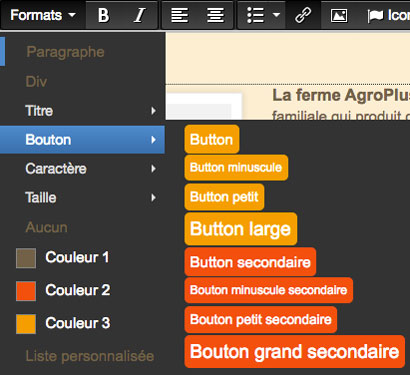Pick the Couleur 1 brown swatch
This screenshot has height=375, width=410.
coord(26,258)
